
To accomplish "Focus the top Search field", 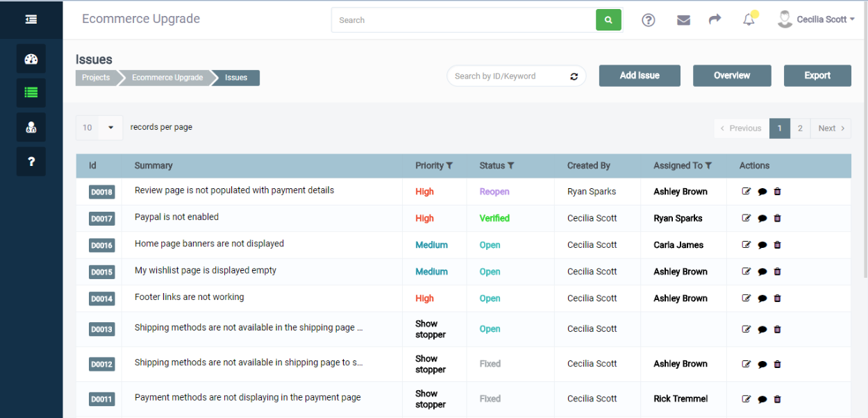I will pos(464,20).
